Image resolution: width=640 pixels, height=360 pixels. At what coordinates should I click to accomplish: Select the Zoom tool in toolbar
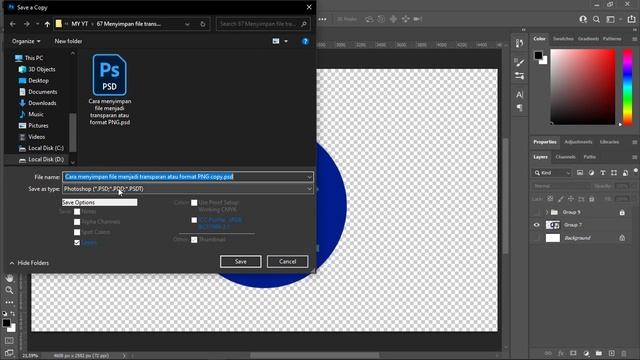pyautogui.click(x=9, y=290)
